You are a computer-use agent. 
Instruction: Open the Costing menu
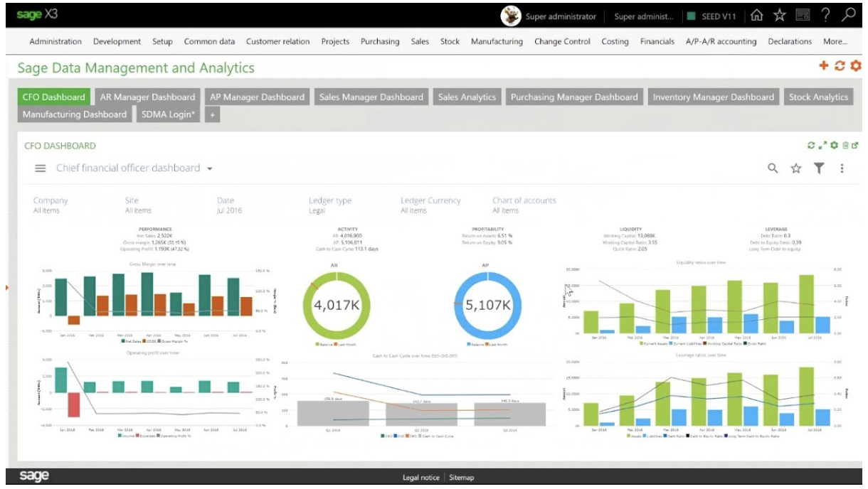click(x=615, y=42)
